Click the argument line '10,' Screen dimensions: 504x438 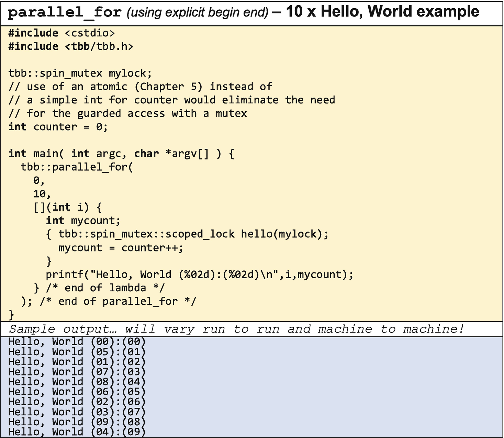pos(42,194)
